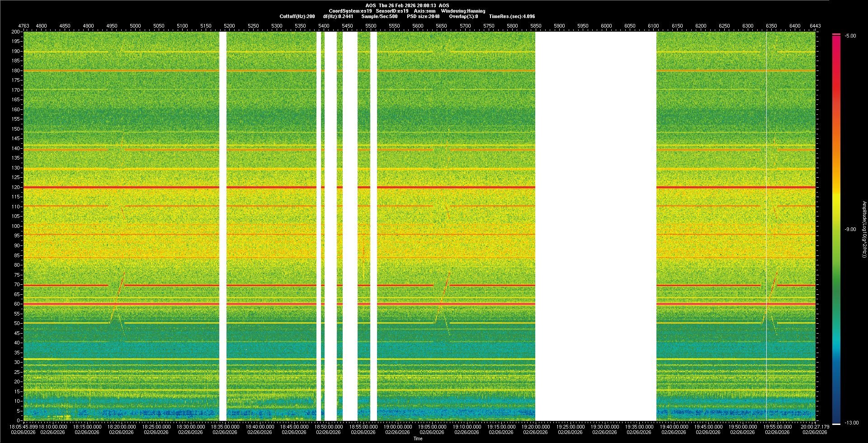Click the 60 Hz frequency axis label
The image size is (868, 443).
17,304
